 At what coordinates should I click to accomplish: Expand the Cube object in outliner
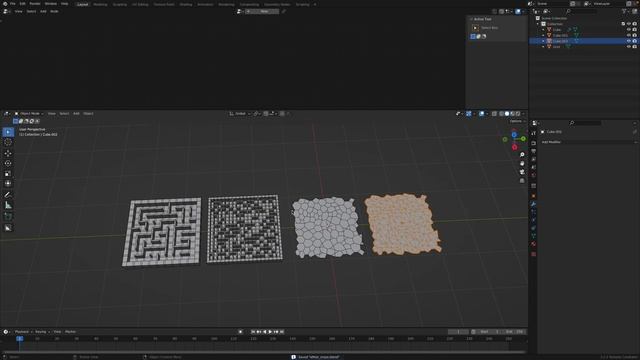(x=543, y=29)
